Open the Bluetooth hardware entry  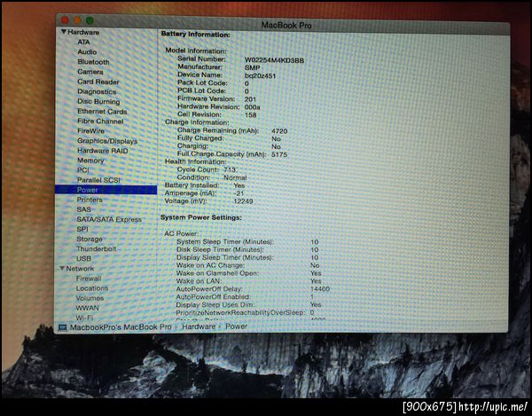[93, 62]
